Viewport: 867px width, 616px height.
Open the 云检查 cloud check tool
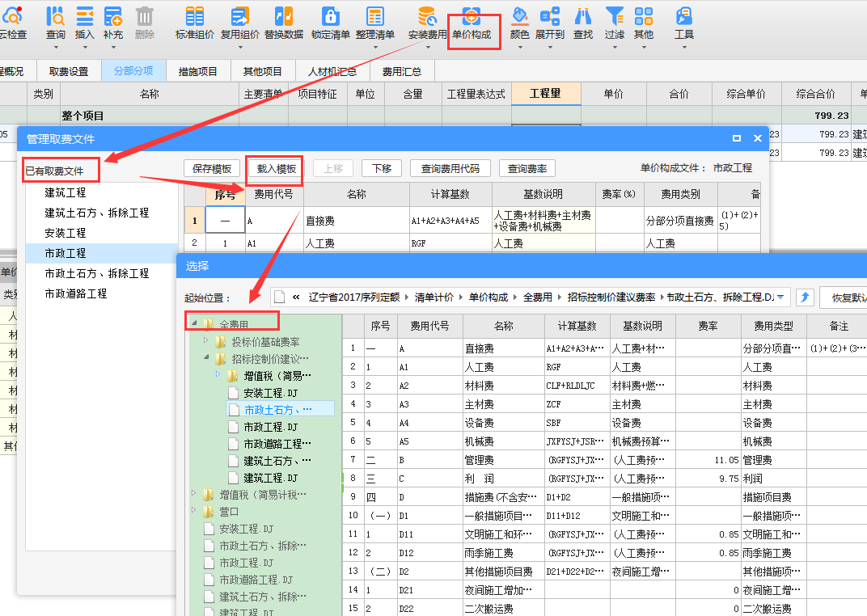[x=12, y=22]
